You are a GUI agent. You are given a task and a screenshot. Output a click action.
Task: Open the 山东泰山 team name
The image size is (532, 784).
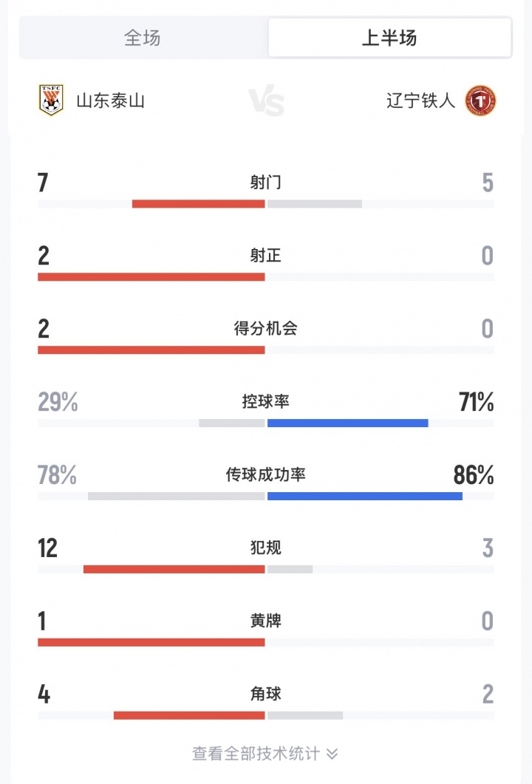111,100
